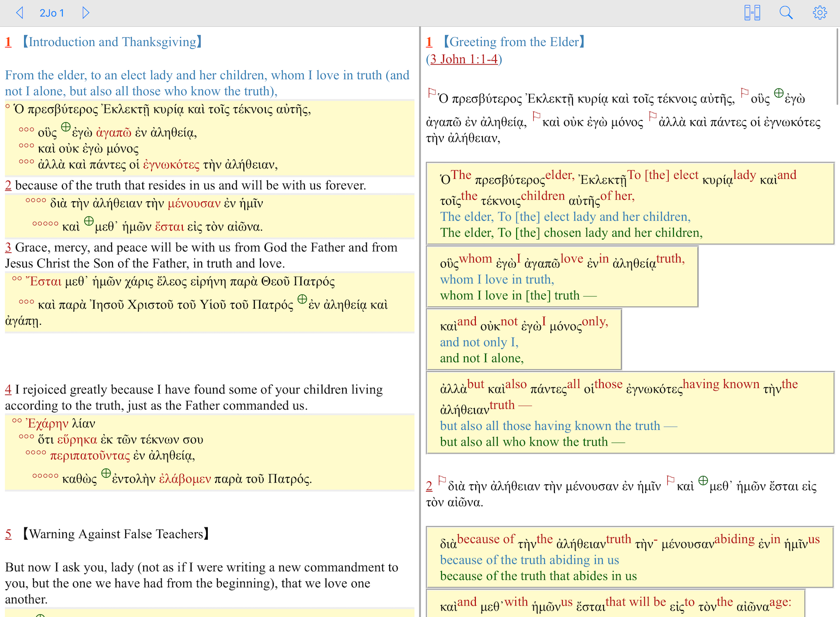This screenshot has width=840, height=617.
Task: Select red word ἐγνωκότες in left pane
Action: 171,165
